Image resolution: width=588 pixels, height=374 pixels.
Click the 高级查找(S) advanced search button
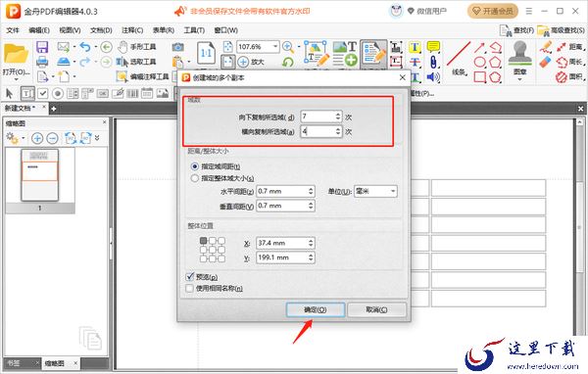coord(561,30)
